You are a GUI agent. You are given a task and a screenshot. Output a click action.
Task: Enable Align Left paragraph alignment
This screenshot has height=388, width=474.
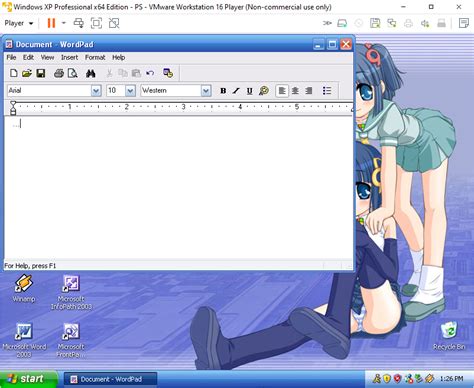point(282,90)
